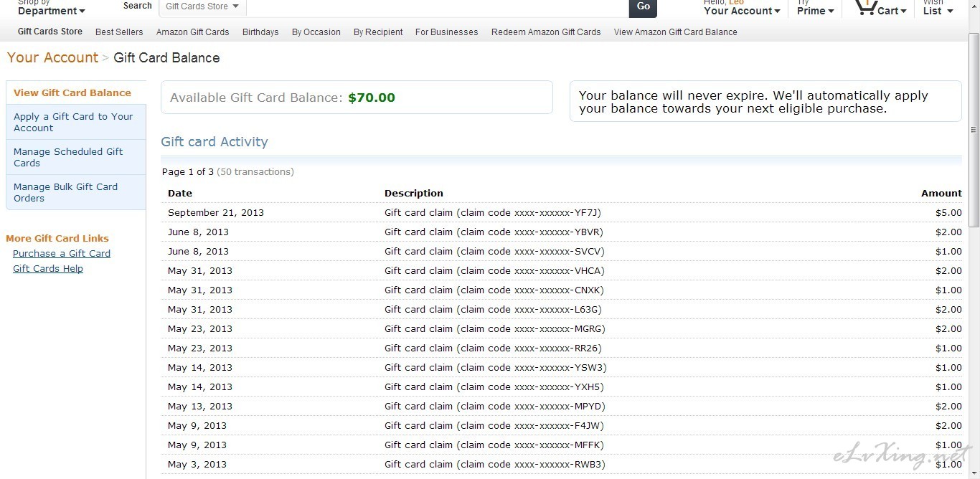Screen dimensions: 980x479
Task: Select the claim code ending MPYD description
Action: click(x=495, y=406)
